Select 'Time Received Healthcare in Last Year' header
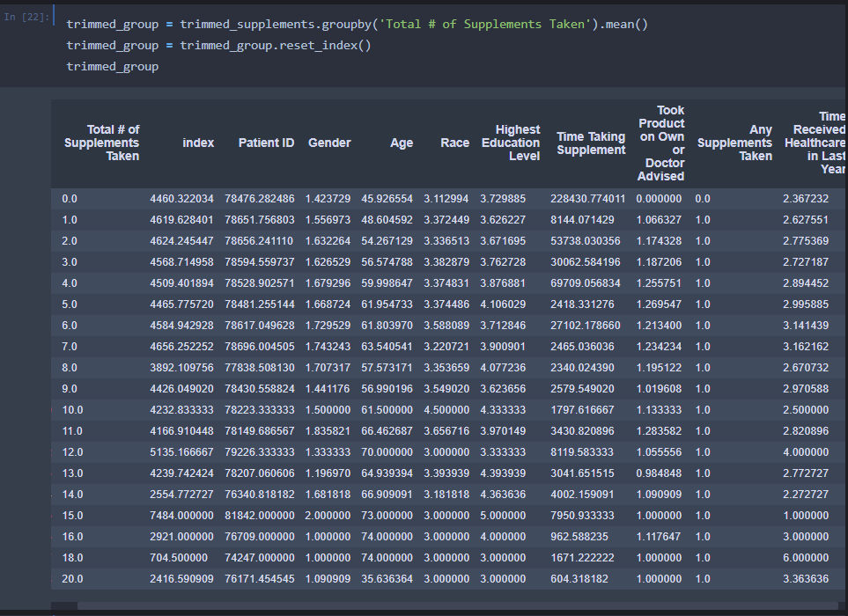This screenshot has height=616, width=848. pyautogui.click(x=815, y=143)
